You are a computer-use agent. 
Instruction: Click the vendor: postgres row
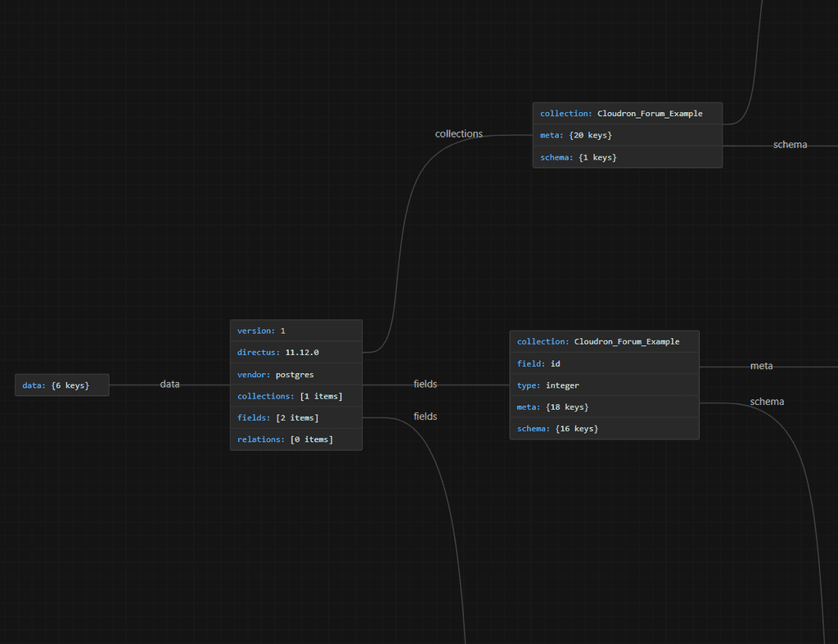(x=295, y=375)
